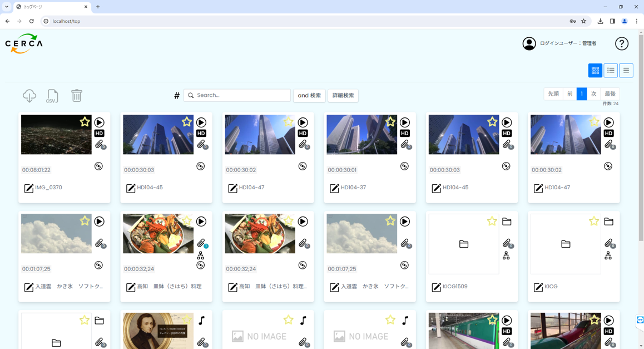This screenshot has width=644, height=349.
Task: Play the HD104-37 video
Action: click(405, 122)
